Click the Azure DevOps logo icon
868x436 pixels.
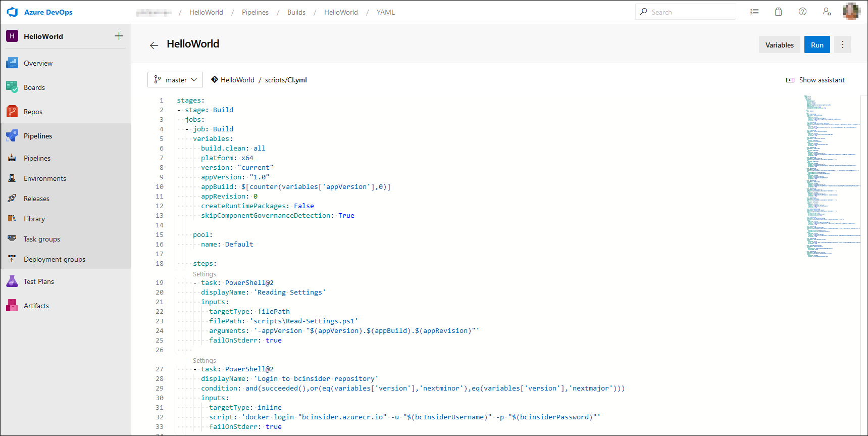(12, 12)
